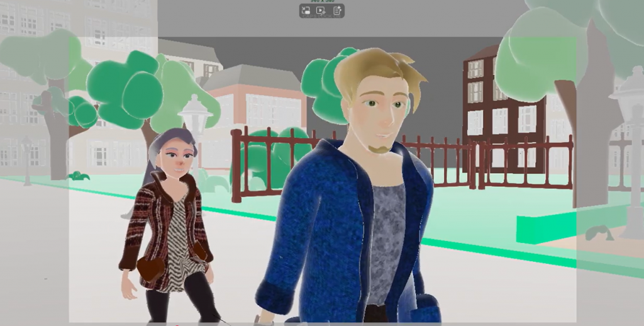Click the shrink-to-picture-in-picture viewport icon
This screenshot has width=644, height=326.
coord(306,10)
